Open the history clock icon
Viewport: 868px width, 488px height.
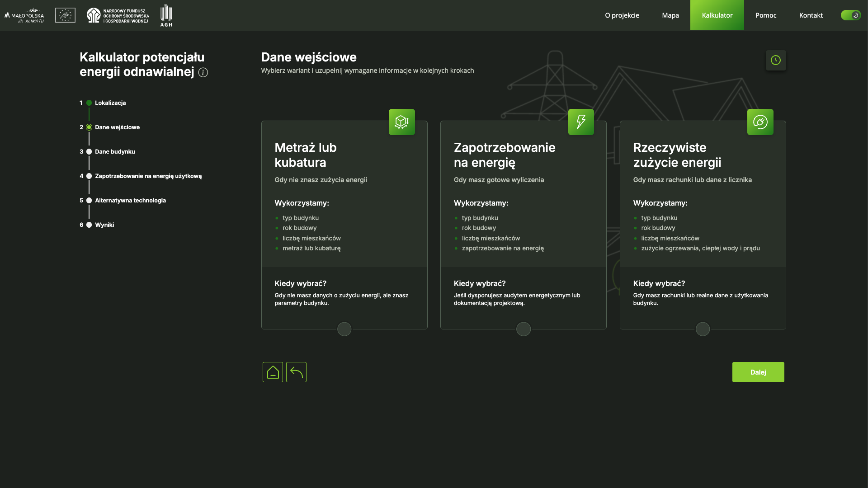point(776,60)
